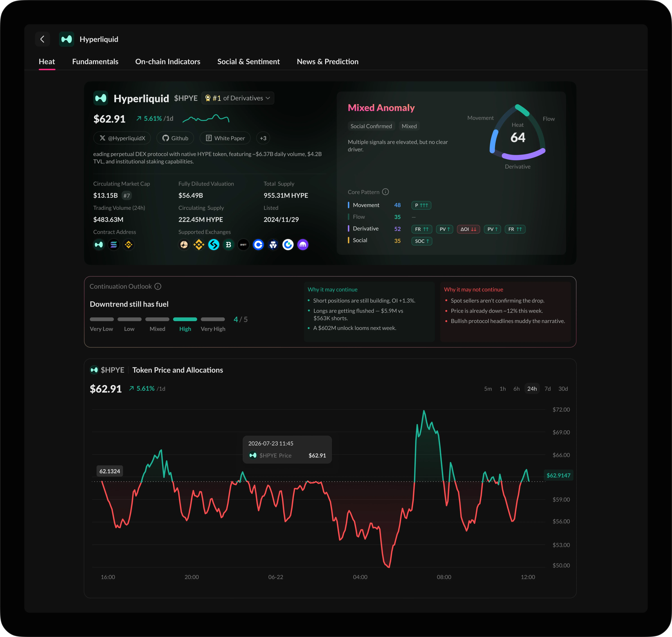Open the Heat tab
Image resolution: width=672 pixels, height=637 pixels.
47,62
